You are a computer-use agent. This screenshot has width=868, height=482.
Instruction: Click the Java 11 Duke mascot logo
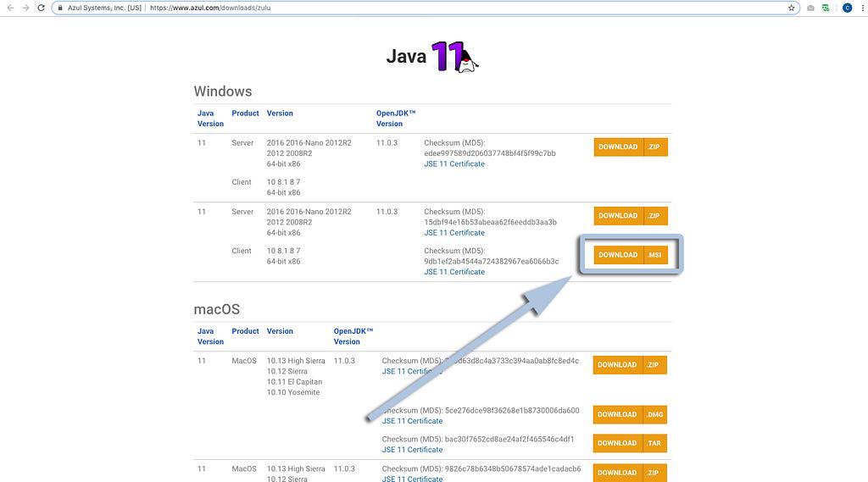(455, 57)
